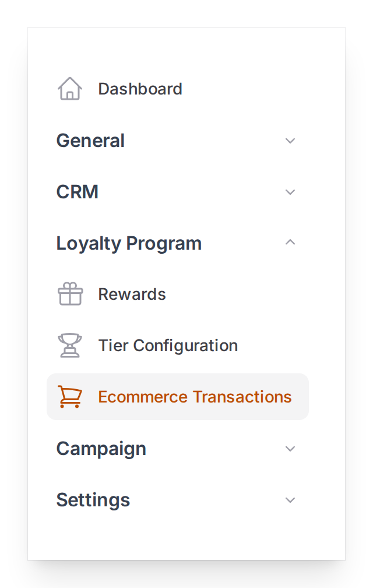Click the trophy icon beside Tier Configuration
The height and width of the screenshot is (588, 373).
(x=70, y=345)
